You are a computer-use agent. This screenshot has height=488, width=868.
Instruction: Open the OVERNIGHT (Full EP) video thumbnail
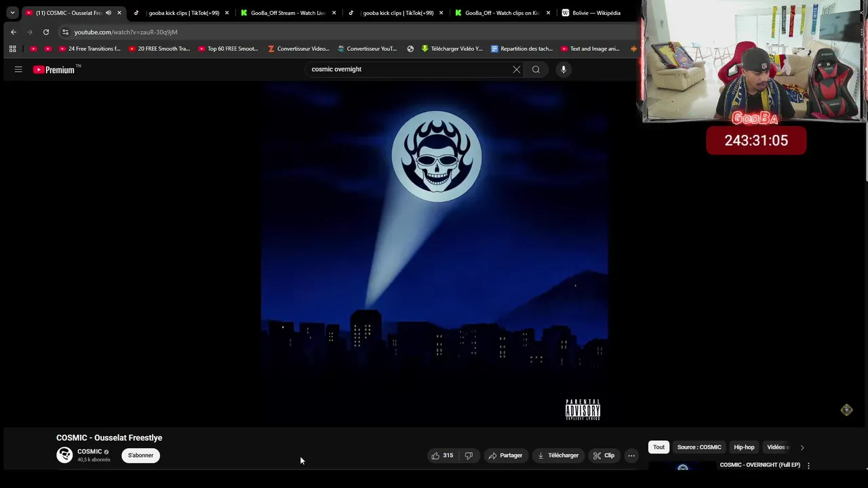683,466
